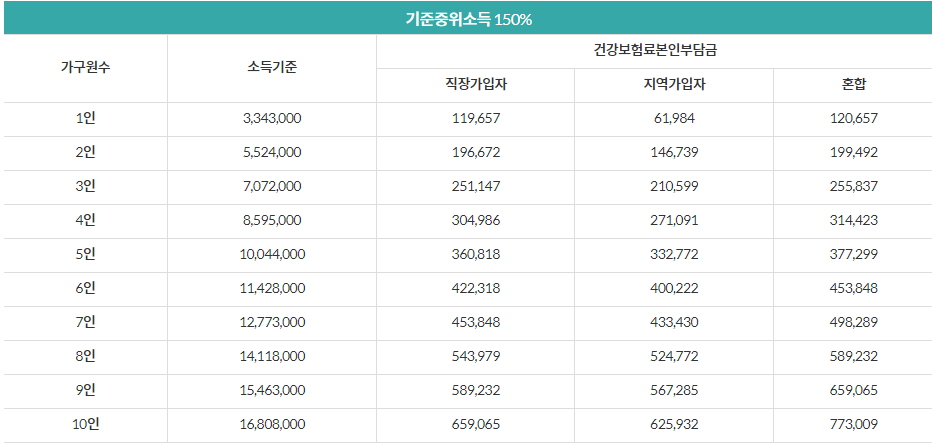932x444 pixels.
Task: Click the 1인 row label
Action: pyautogui.click(x=86, y=118)
